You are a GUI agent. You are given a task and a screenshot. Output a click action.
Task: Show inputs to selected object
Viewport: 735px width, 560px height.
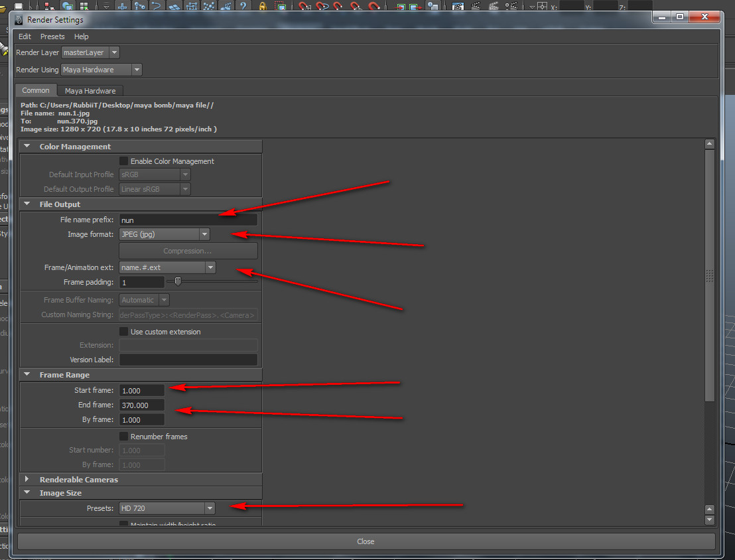(400, 5)
